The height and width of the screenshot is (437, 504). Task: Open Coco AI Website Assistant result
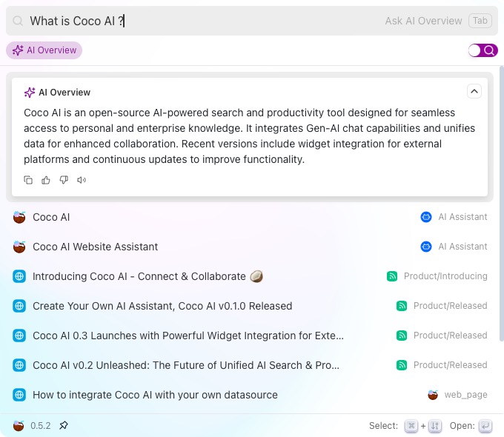click(x=250, y=247)
